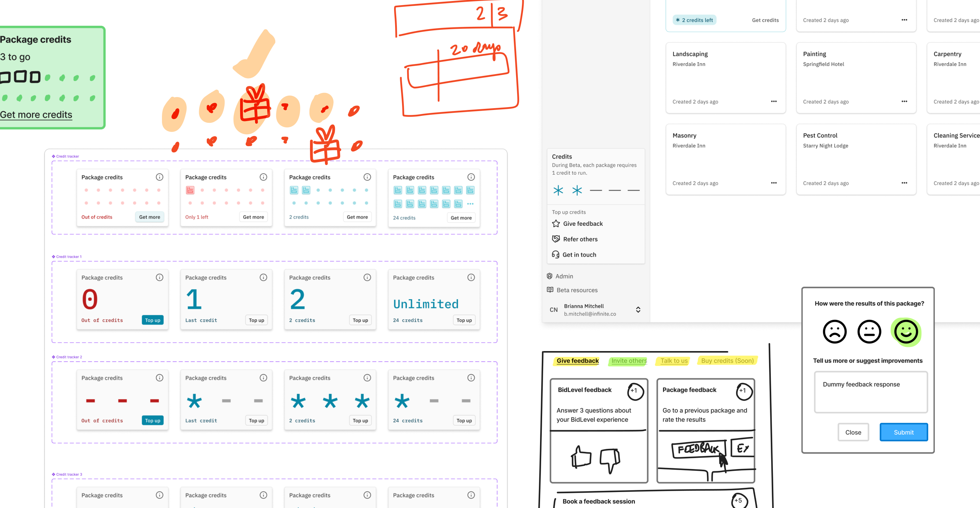980x508 pixels.
Task: Open the three-dot menu on the Pest Control card
Action: [904, 183]
